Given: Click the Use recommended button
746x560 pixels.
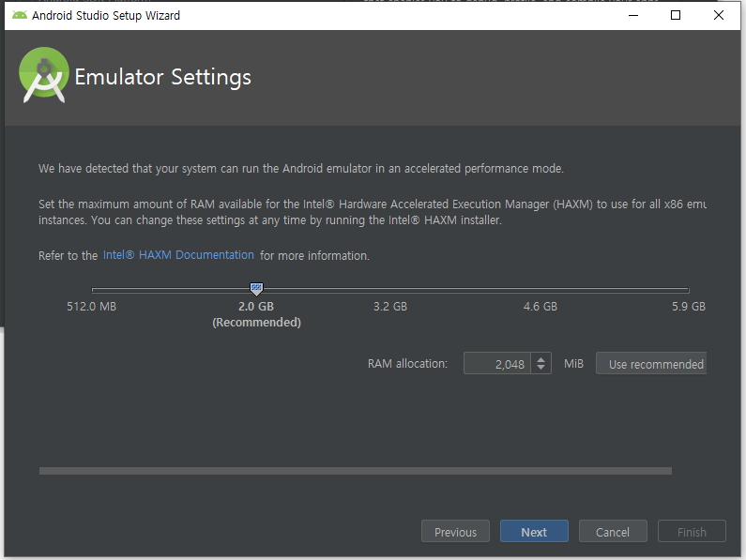Looking at the screenshot, I should point(651,364).
